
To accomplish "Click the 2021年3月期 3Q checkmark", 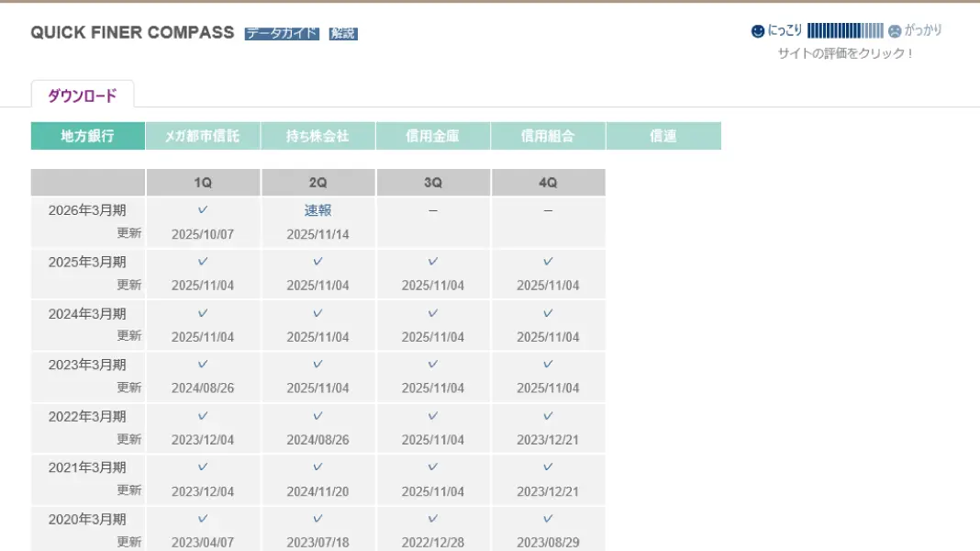I will pyautogui.click(x=432, y=467).
